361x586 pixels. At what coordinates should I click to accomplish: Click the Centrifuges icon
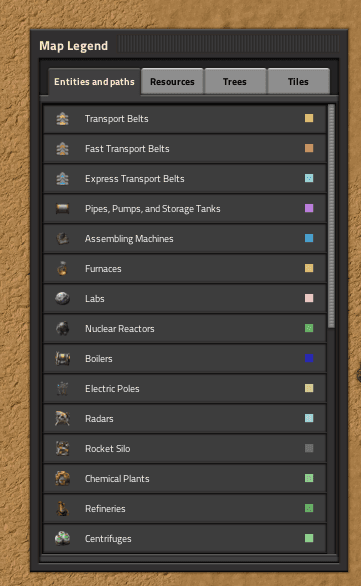coord(62,538)
